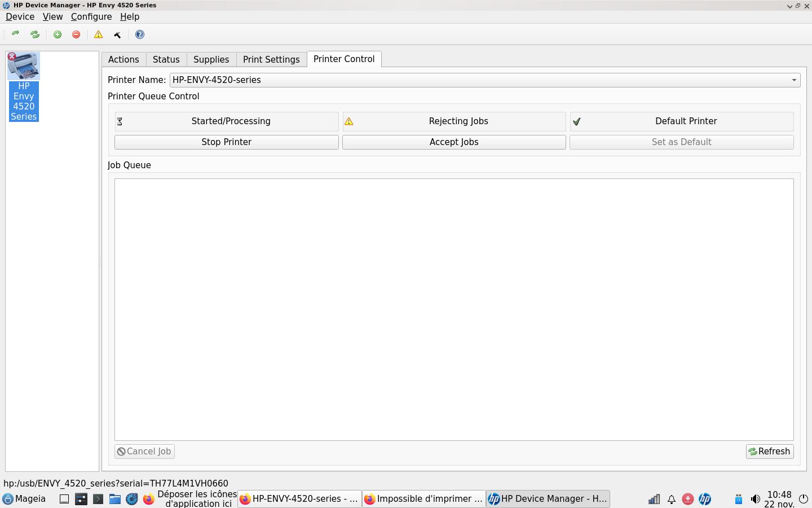Switch to the Print Settings tab
This screenshot has height=508, width=812.
pos(271,60)
